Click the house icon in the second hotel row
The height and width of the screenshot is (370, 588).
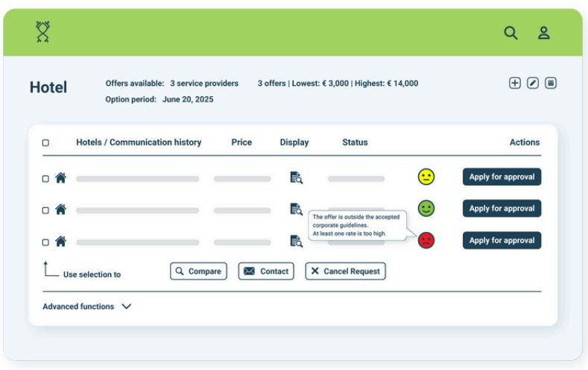(x=61, y=209)
